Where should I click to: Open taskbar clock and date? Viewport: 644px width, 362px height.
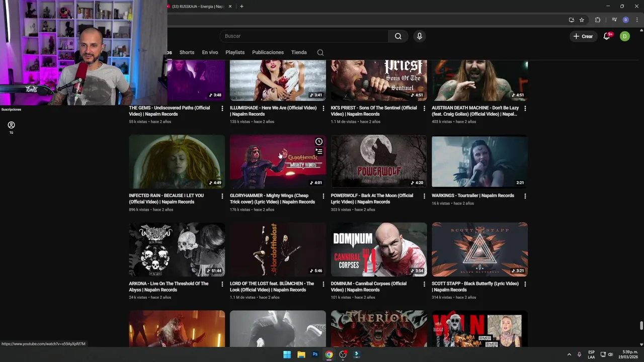[629, 354]
